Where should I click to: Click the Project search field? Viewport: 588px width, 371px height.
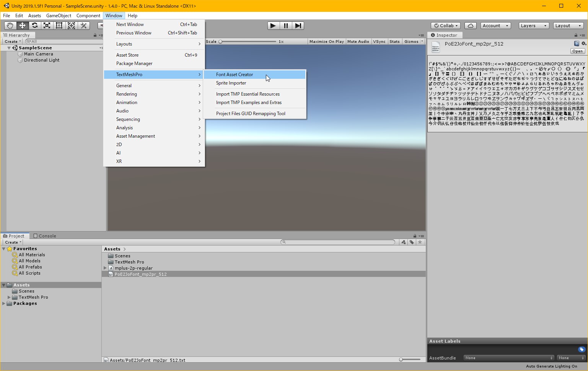338,242
